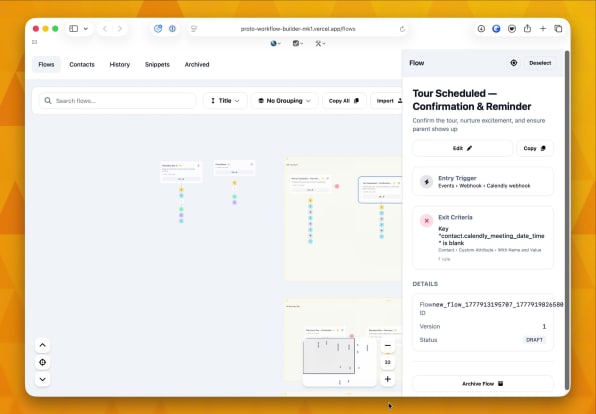Click the Copy All button

(344, 101)
